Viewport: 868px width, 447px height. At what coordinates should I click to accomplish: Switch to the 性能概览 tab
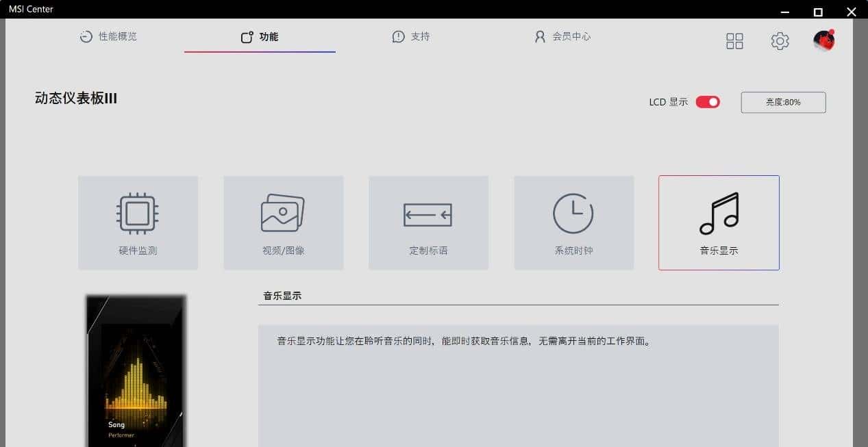point(108,37)
